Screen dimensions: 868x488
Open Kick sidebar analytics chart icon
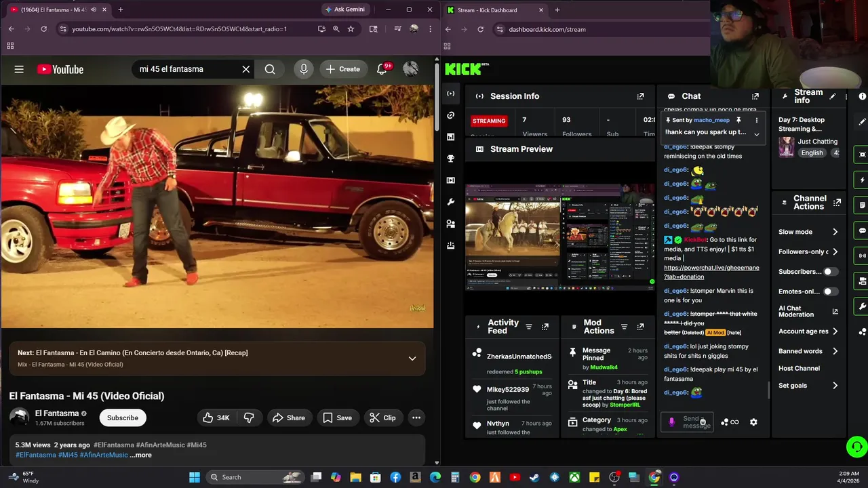pyautogui.click(x=450, y=137)
